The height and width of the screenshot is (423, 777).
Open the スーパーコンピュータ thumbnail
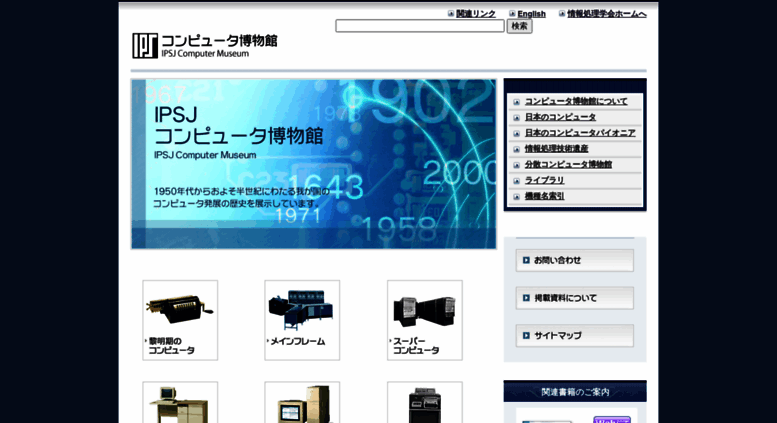tap(425, 320)
